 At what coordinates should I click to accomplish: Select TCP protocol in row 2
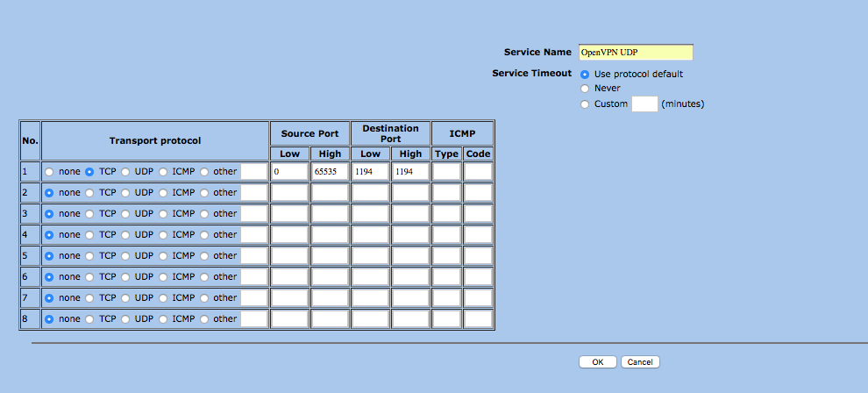click(89, 193)
